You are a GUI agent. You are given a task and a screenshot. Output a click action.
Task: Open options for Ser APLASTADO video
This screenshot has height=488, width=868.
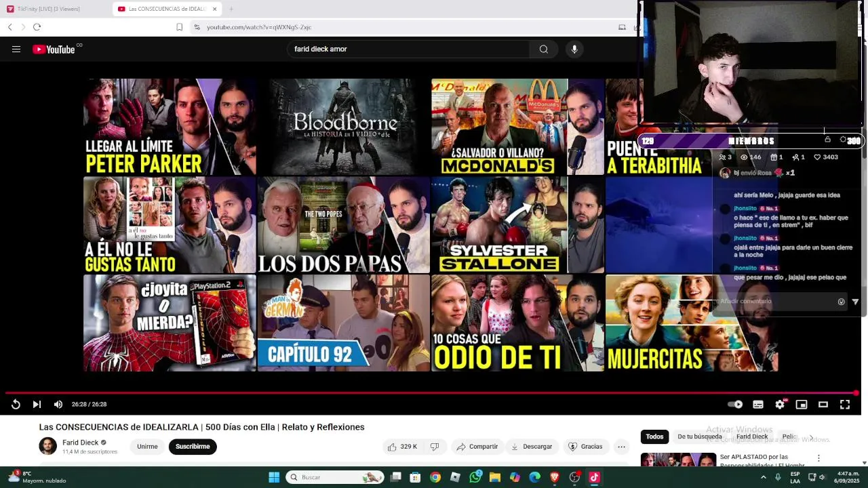pyautogui.click(x=818, y=458)
